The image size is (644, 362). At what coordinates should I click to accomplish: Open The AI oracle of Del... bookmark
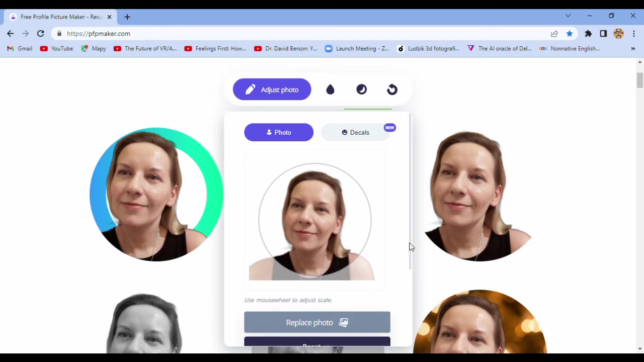pyautogui.click(x=499, y=49)
